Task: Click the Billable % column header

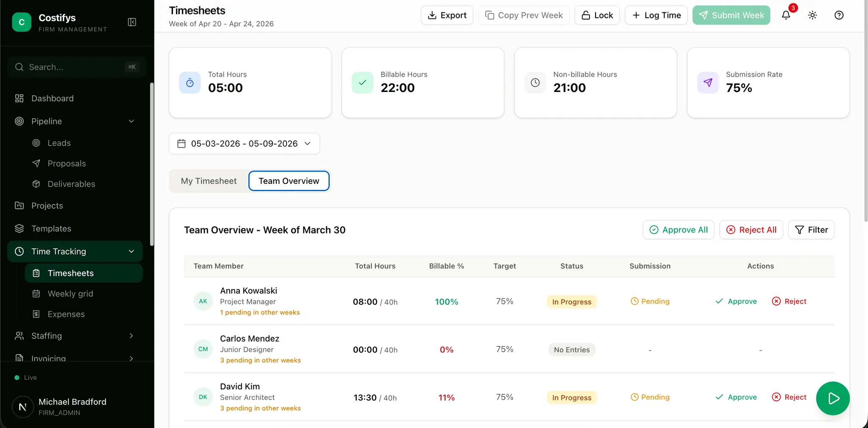Action: [x=446, y=266]
